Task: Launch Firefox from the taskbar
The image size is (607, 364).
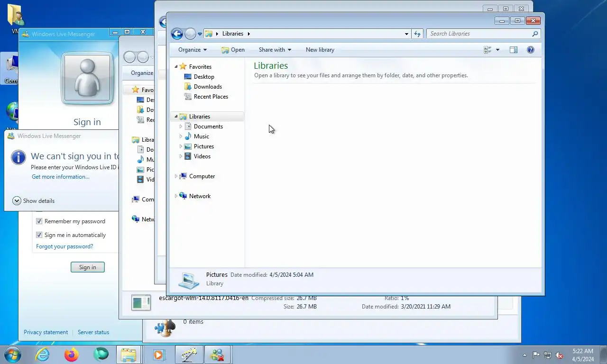Action: point(72,355)
